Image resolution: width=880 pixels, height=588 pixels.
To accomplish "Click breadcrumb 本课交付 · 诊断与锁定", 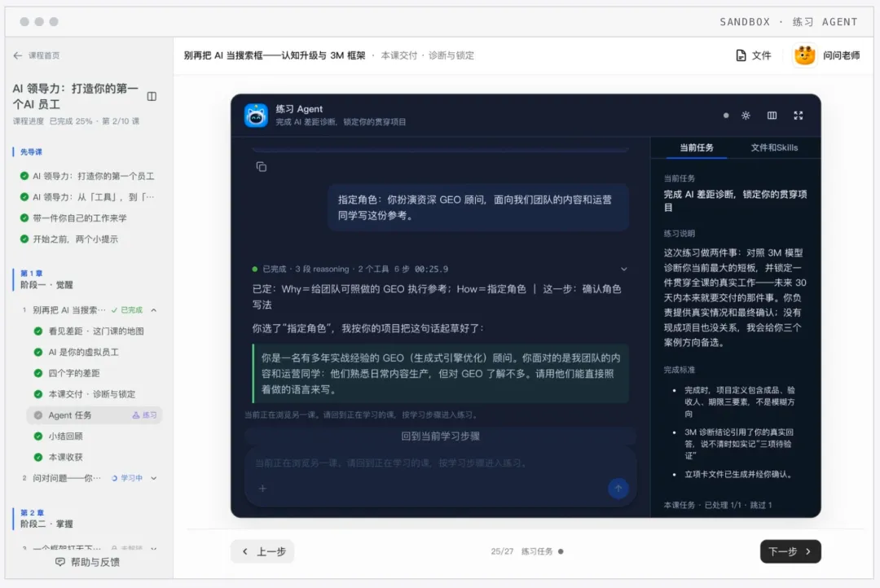I will [427, 55].
